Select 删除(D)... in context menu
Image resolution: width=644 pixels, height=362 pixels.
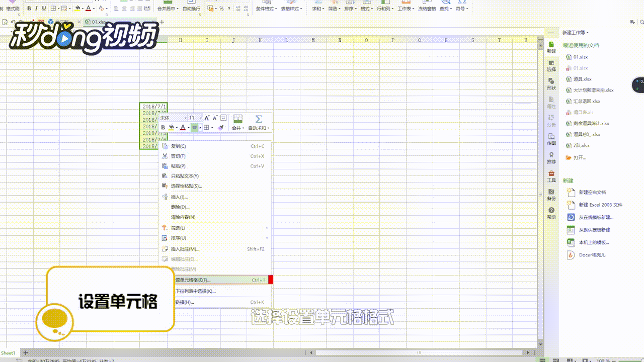click(x=215, y=207)
